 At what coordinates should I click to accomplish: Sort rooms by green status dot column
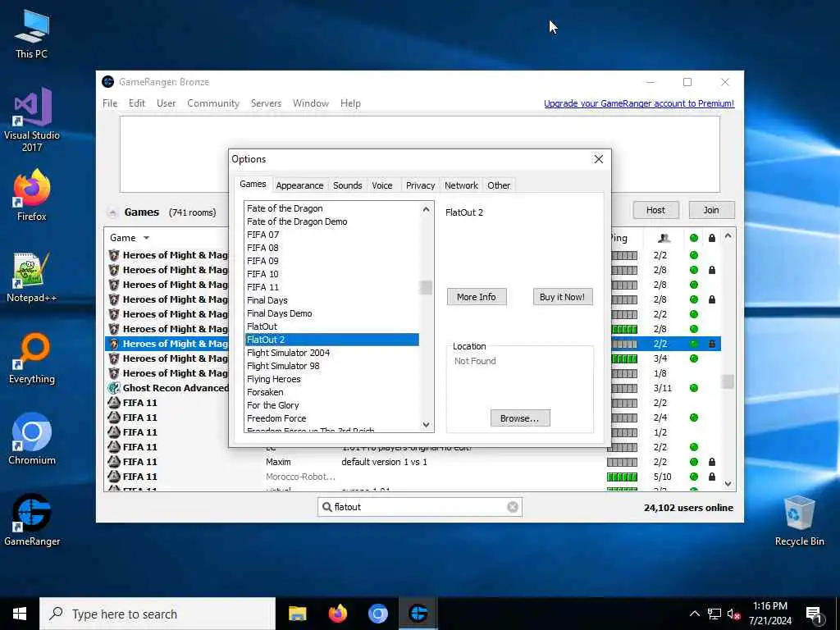pyautogui.click(x=694, y=238)
